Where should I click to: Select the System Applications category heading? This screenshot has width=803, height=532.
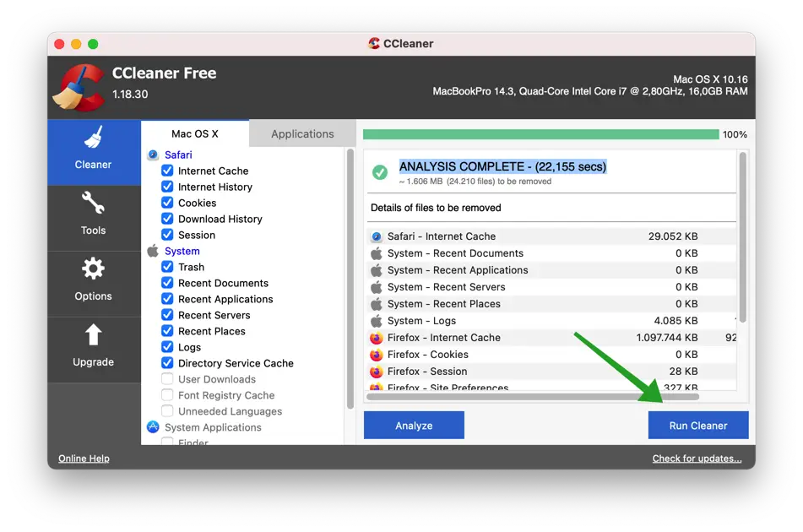pos(213,427)
